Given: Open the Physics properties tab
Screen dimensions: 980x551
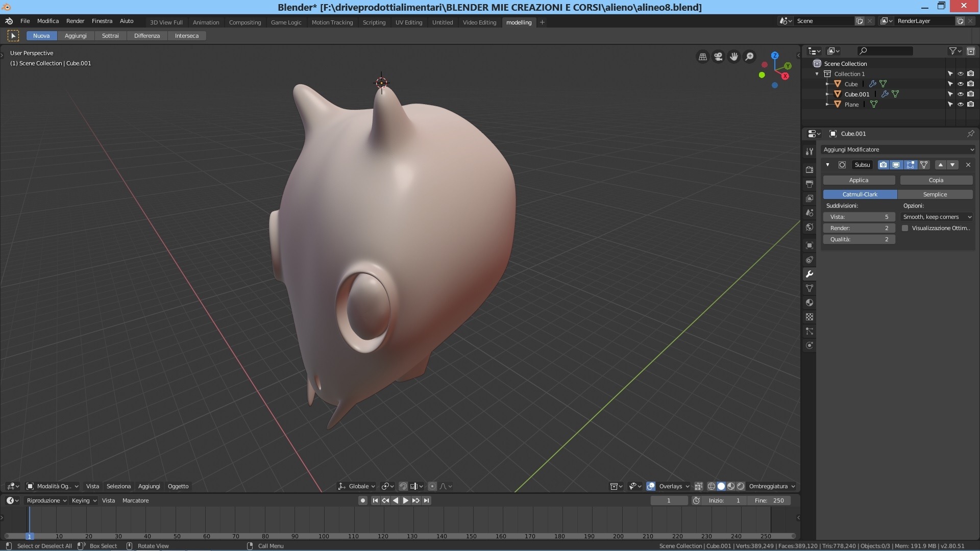Looking at the screenshot, I should point(810,345).
